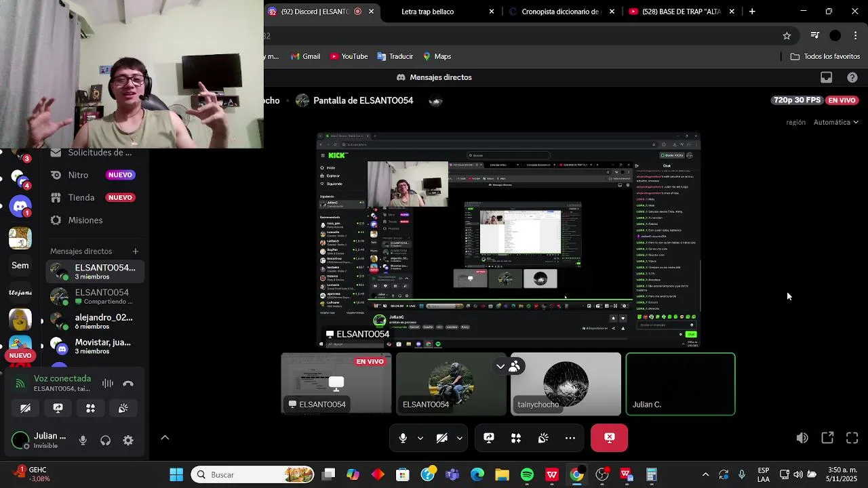Toggle microphone mute in the call controls
The width and height of the screenshot is (868, 488).
403,438
